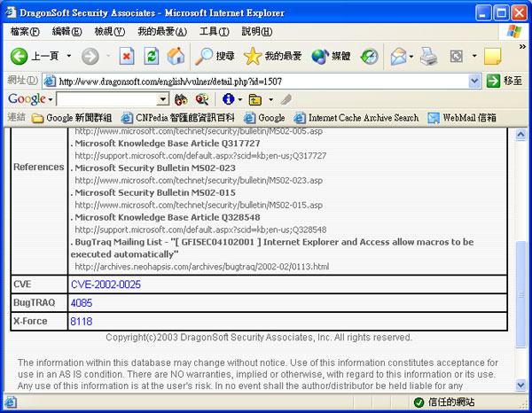Viewport: 532px width, 413px height.
Task: Open the Search (搜尋) toolbar button
Action: click(x=215, y=56)
